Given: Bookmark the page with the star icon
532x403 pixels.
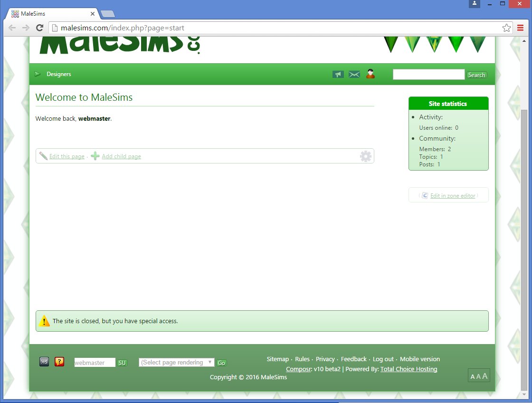Looking at the screenshot, I should click(x=506, y=28).
